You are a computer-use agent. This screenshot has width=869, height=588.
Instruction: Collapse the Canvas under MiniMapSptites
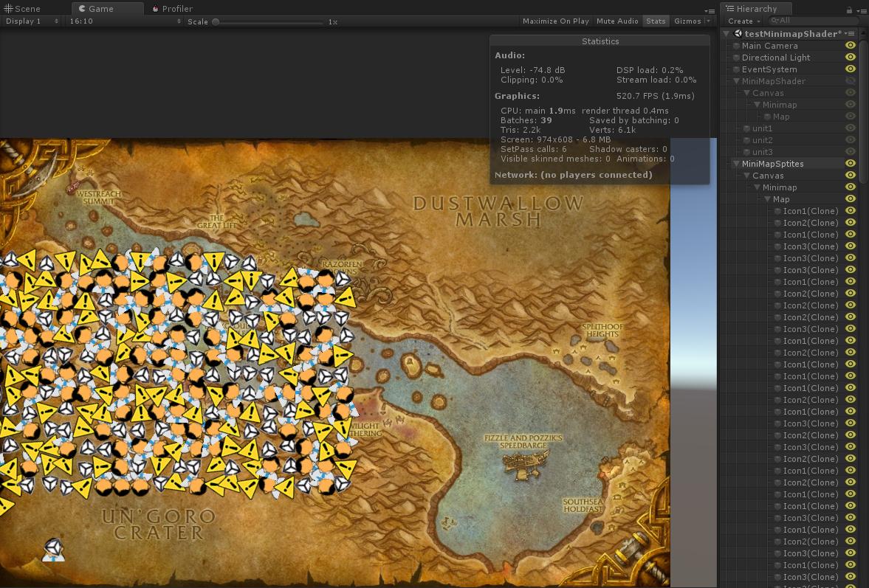tap(746, 176)
